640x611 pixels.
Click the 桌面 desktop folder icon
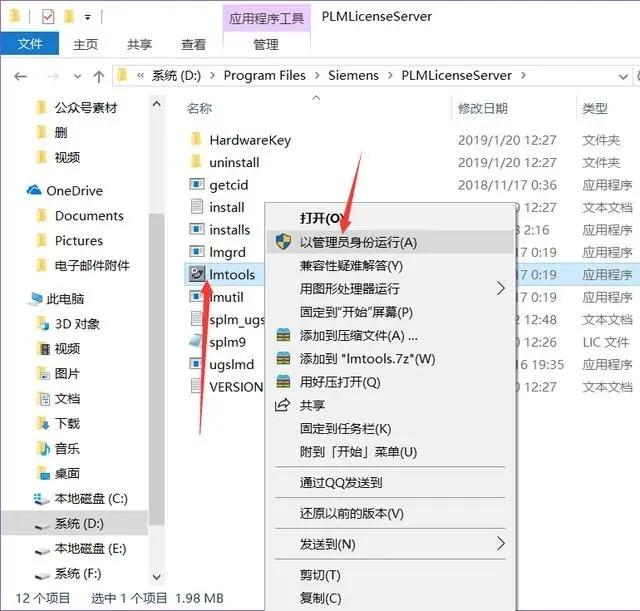pos(42,473)
